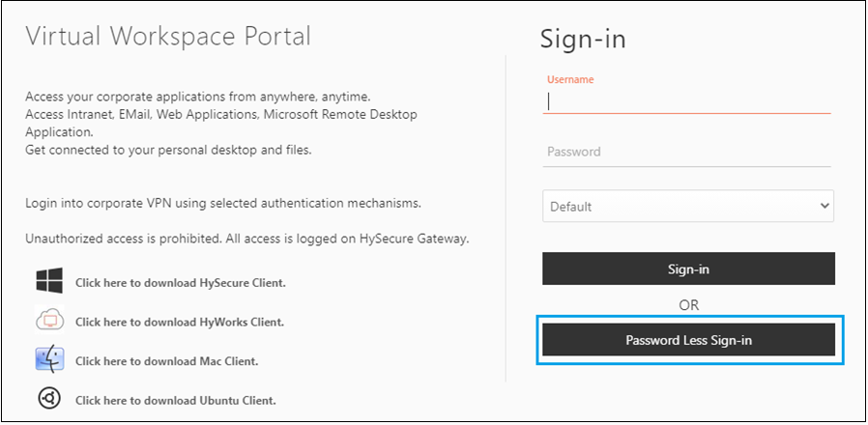The image size is (868, 425).
Task: Click the Ubuntu circle logo icon
Action: (49, 397)
